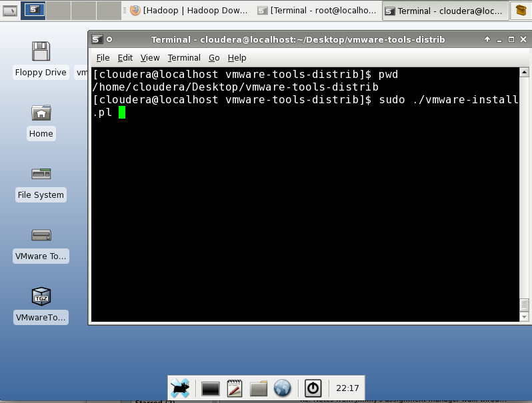Viewport: 532px width, 403px height.
Task: Switch to fourth workspace in pager
Action: 109,11
